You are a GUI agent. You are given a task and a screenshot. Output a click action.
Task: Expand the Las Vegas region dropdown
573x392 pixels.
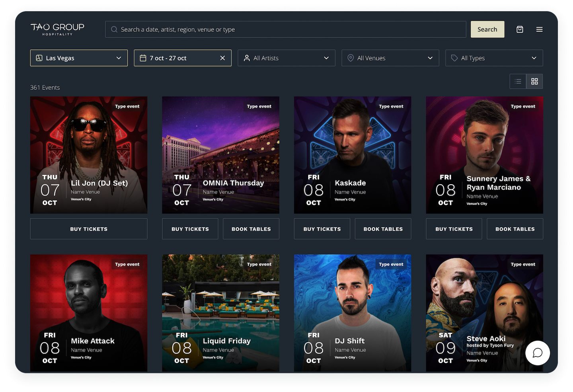click(79, 58)
